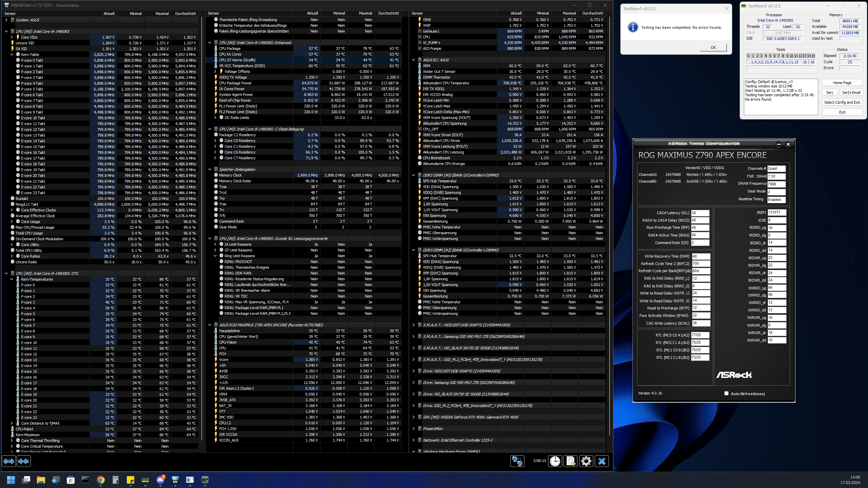
Task: Click the collapse columns arrows icon in HWiNFO
Action: point(24,461)
